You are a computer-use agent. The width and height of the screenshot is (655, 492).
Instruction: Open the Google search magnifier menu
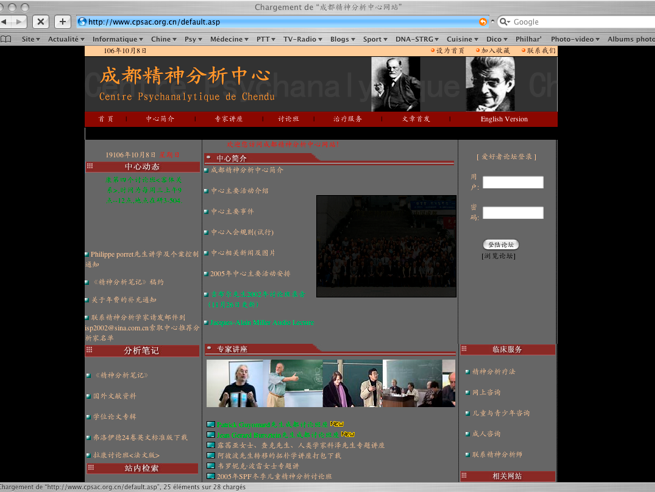click(x=505, y=22)
